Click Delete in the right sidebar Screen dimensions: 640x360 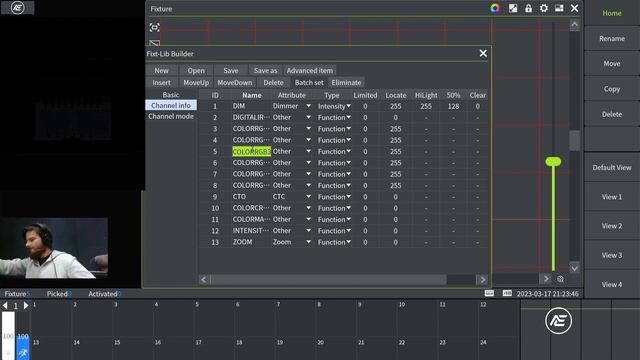(612, 114)
